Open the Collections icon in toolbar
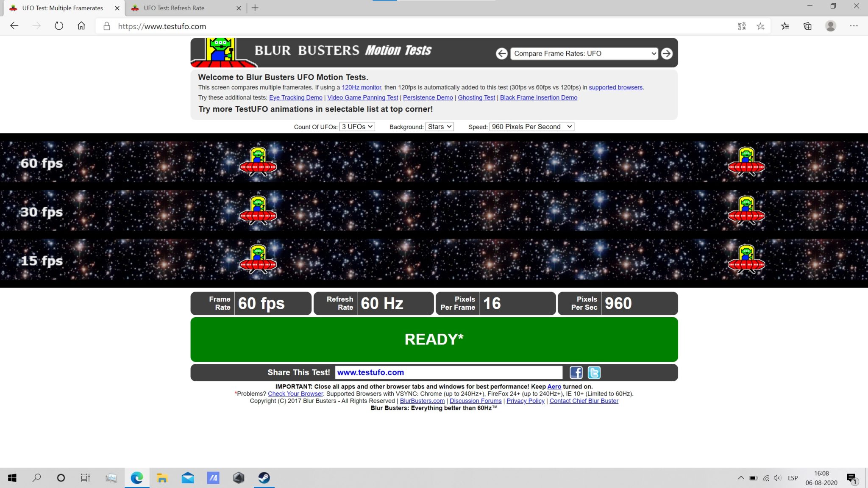Viewport: 868px width, 488px height. (807, 26)
